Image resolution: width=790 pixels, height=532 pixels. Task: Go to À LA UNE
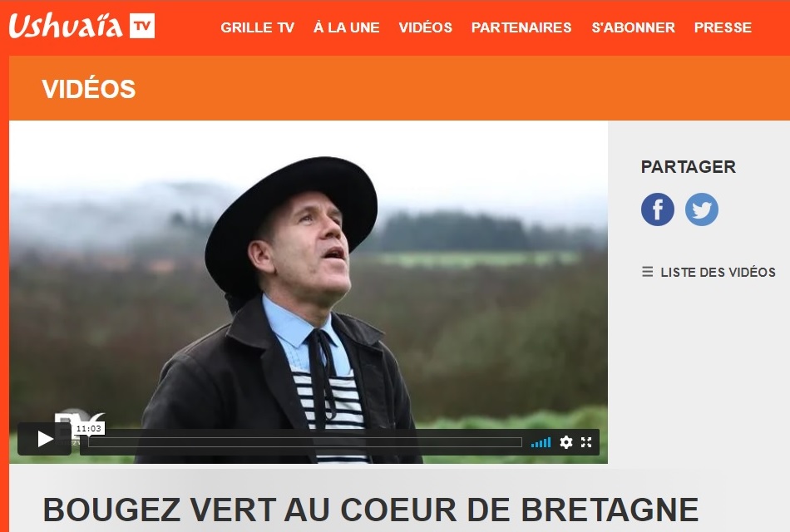(x=347, y=27)
